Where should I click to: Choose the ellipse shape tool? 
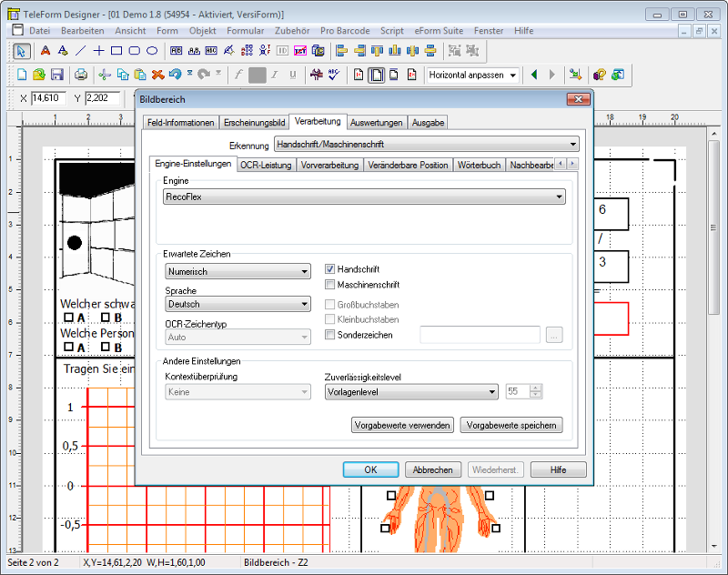click(x=152, y=51)
